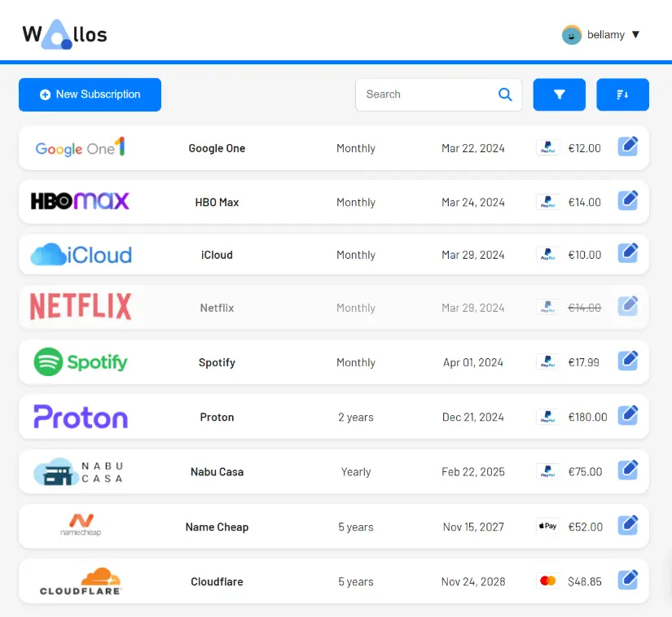Click the Dec 21, 2024 date
Screen dimensions: 672x617
[473, 418]
